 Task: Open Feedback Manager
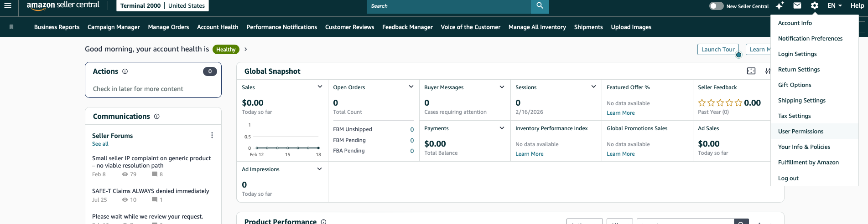[407, 27]
